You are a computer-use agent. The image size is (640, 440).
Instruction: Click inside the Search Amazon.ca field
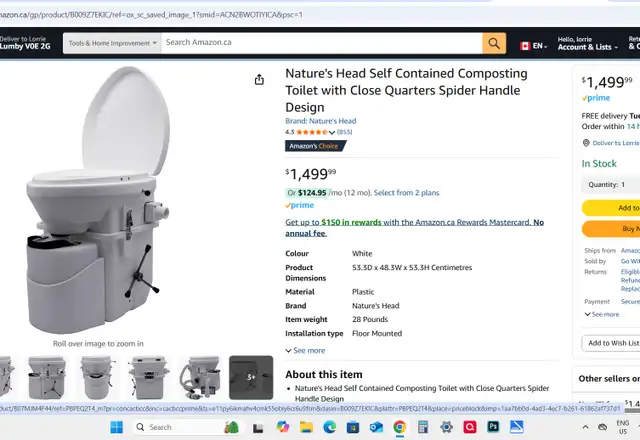[x=322, y=43]
